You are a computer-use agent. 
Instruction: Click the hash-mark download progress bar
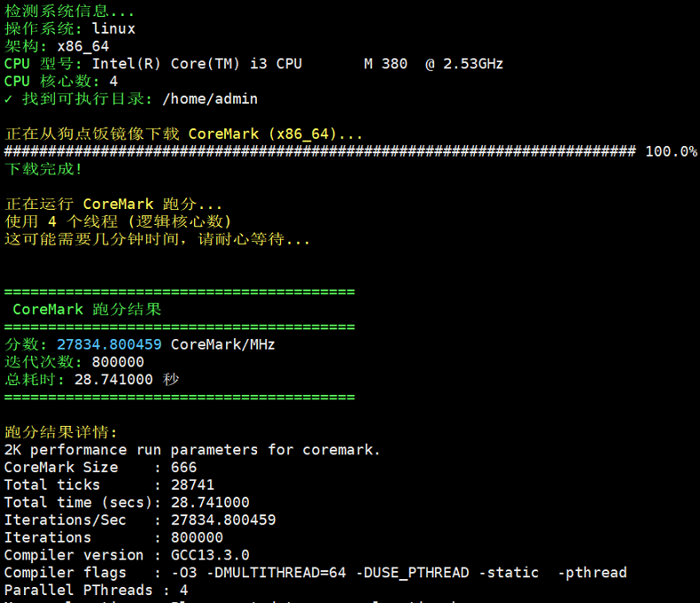tap(319, 151)
